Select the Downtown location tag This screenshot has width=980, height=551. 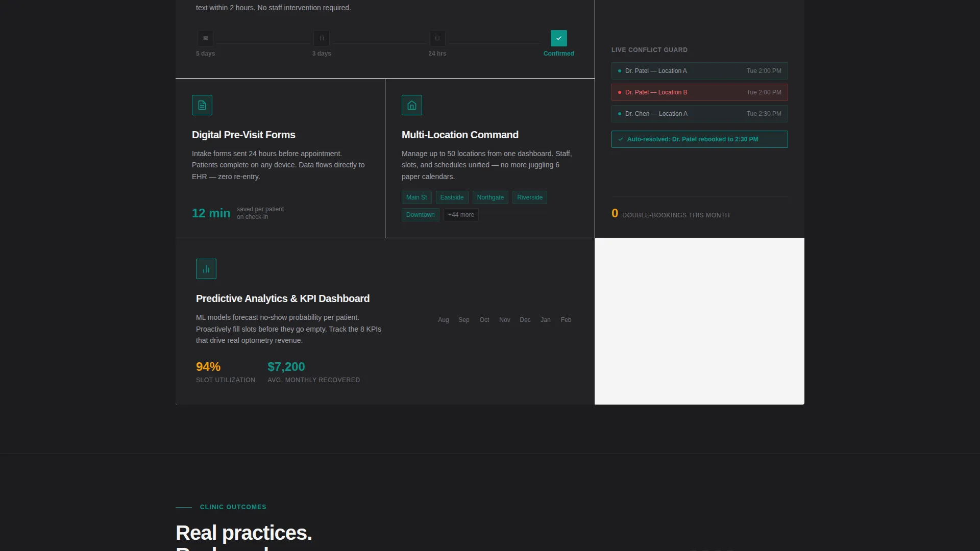pos(421,215)
